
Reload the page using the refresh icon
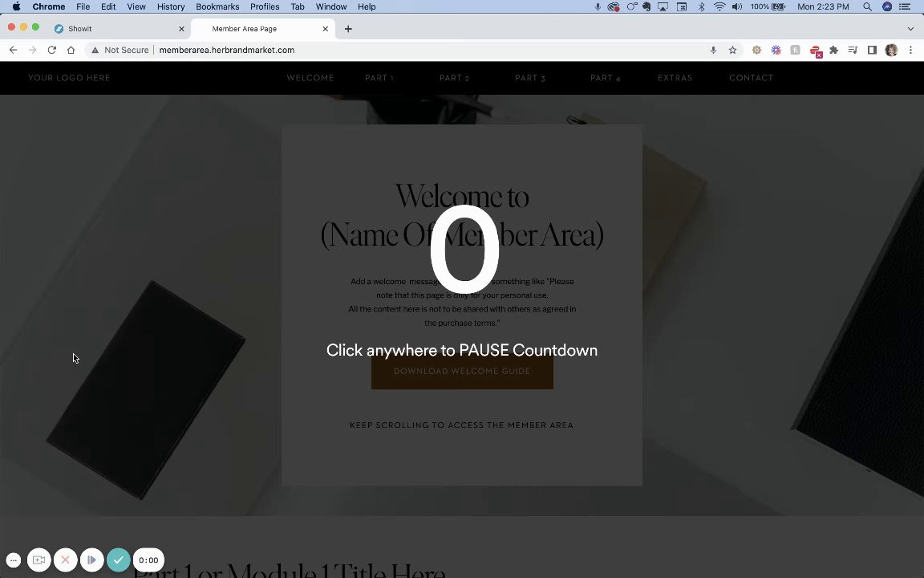click(52, 50)
